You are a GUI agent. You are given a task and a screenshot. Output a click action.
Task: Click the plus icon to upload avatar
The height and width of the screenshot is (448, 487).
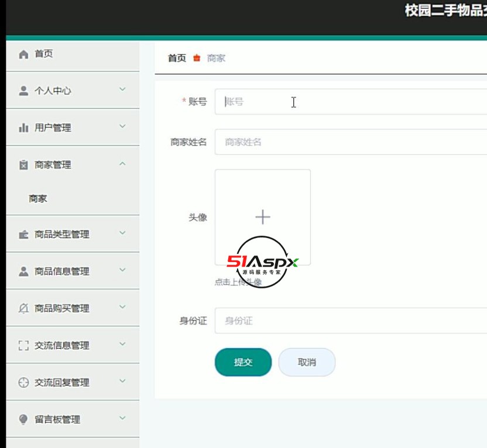[263, 217]
